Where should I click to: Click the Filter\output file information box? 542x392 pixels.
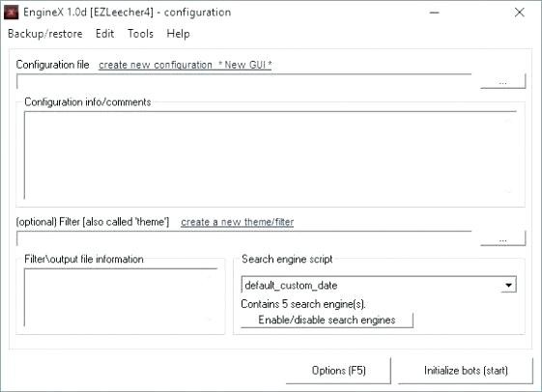point(121,297)
